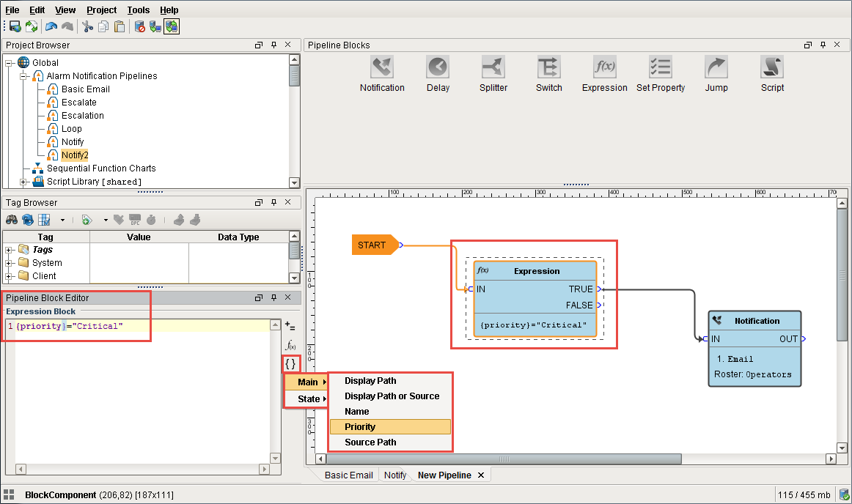Click the Update Project refresh icon
Viewport: 852px width, 504px height.
click(32, 26)
